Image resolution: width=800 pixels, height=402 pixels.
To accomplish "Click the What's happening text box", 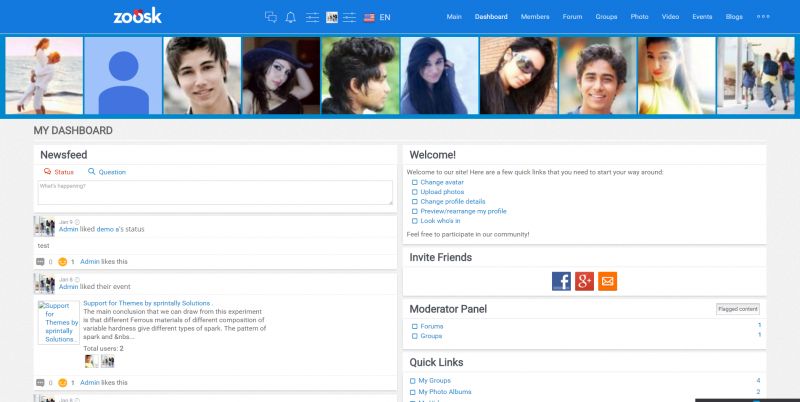I will point(215,192).
